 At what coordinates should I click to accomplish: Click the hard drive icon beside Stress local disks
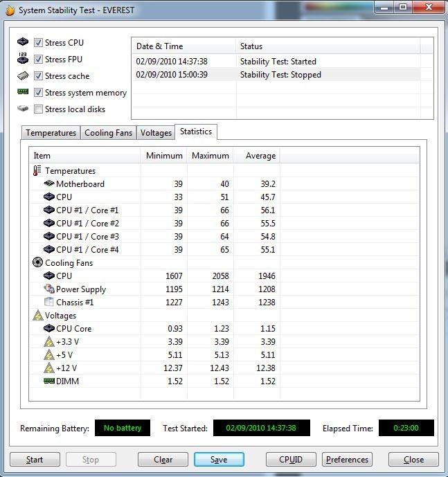[23, 108]
